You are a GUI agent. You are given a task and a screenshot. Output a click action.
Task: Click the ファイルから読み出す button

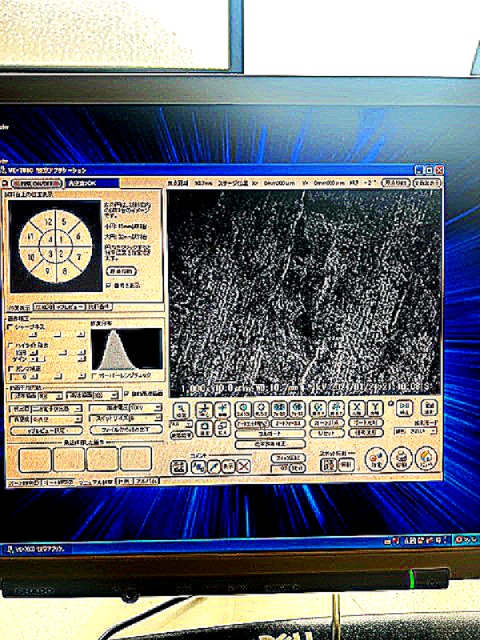(x=126, y=429)
